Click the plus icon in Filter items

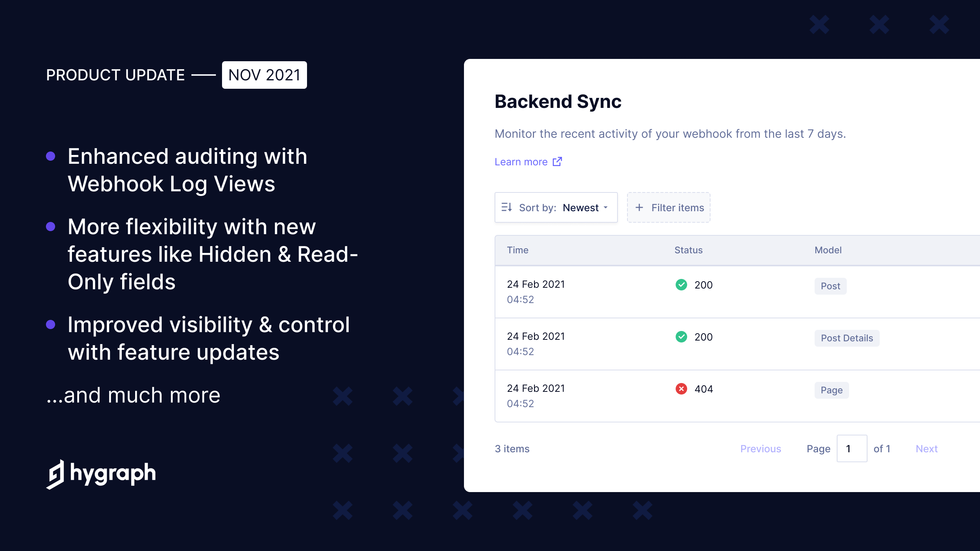(639, 207)
